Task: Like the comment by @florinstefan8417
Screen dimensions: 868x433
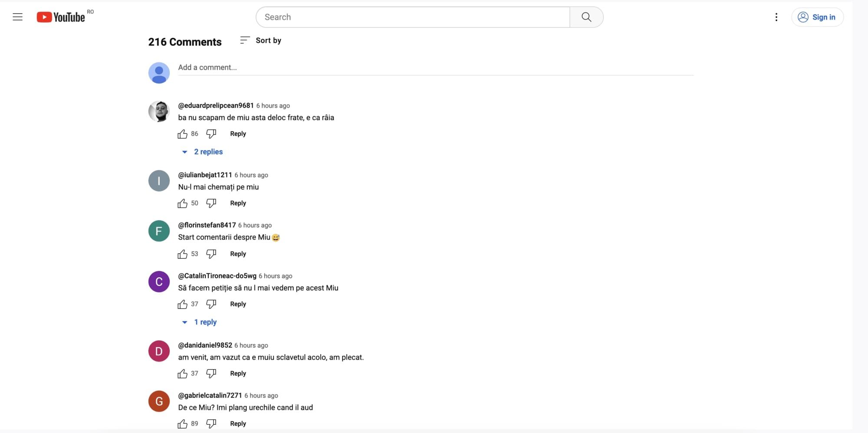Action: (x=183, y=254)
